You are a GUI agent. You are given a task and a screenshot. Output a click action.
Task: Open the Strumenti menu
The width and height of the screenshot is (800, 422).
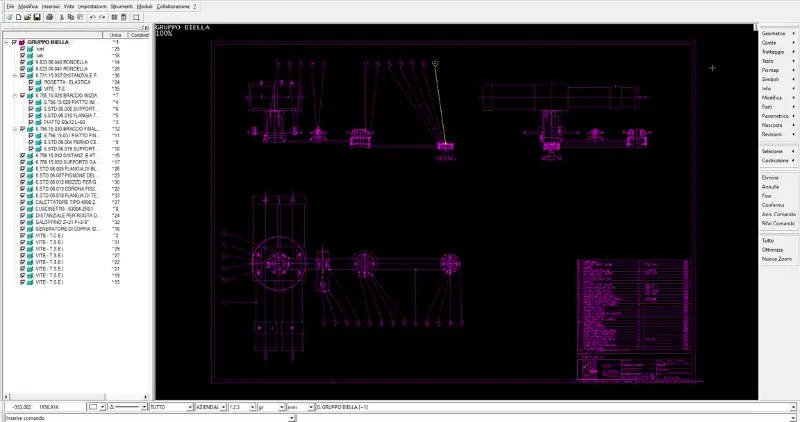(x=121, y=6)
